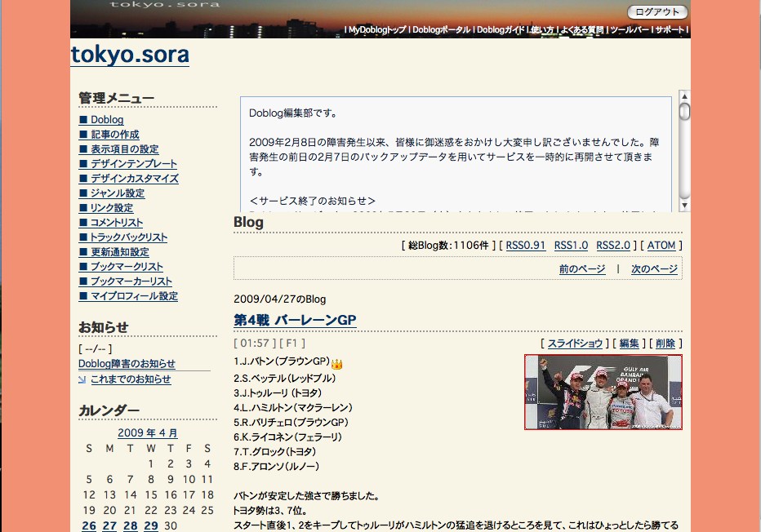Click the notice box scroll-up arrow

[x=684, y=96]
